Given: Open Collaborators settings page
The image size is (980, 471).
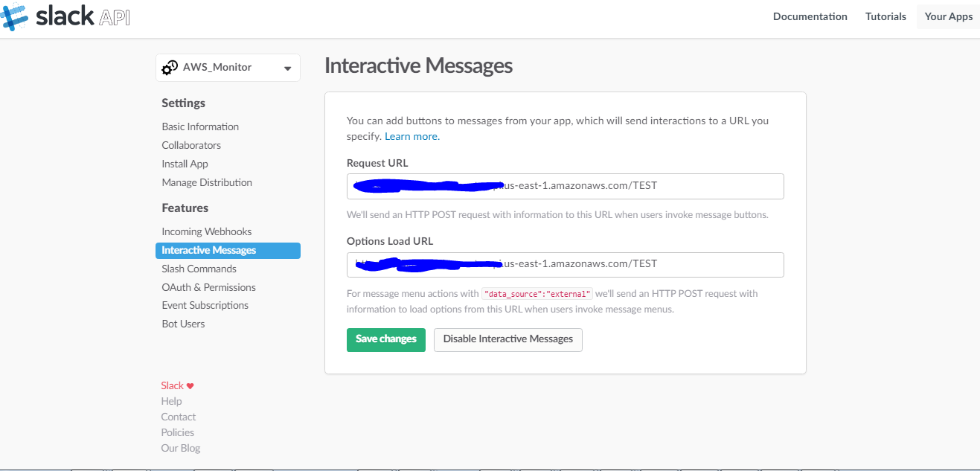Looking at the screenshot, I should (191, 145).
